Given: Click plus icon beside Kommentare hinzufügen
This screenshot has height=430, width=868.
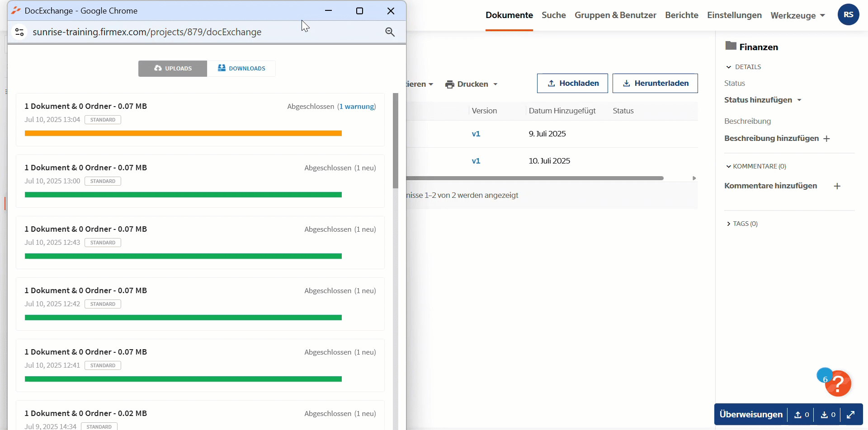Looking at the screenshot, I should (x=837, y=186).
